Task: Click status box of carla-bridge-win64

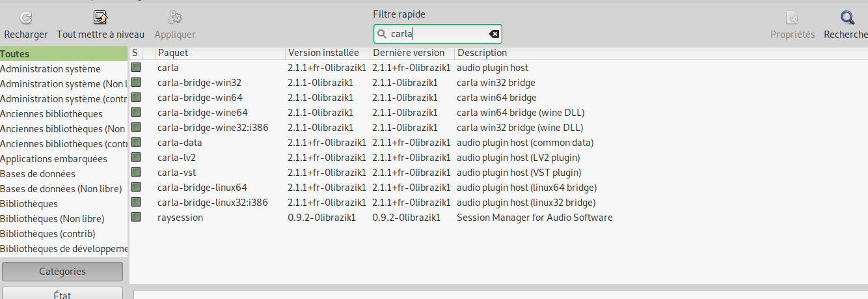Action: (136, 97)
